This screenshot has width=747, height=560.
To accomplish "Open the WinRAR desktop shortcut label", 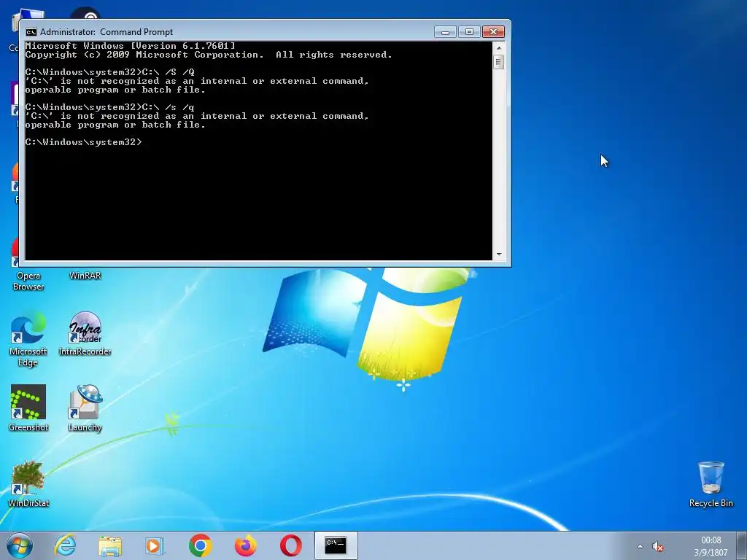I will point(85,275).
